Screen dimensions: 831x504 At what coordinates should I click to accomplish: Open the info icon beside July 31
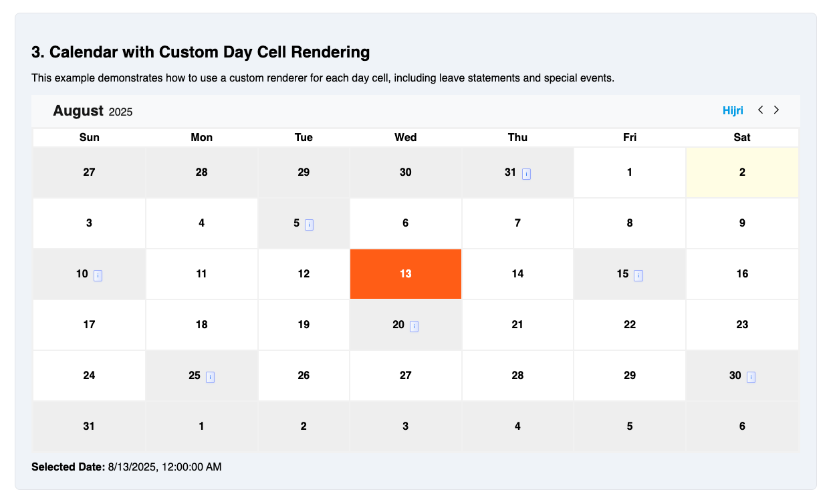point(527,174)
